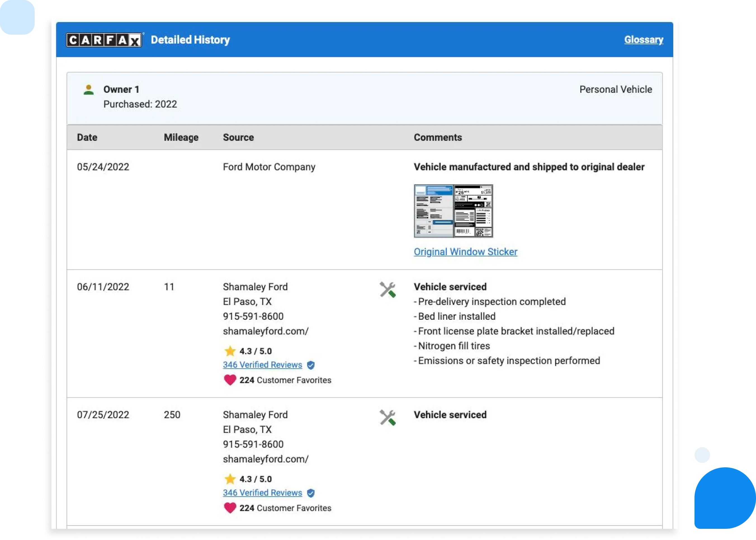Click heart favorites icon in 06/11/2022 entry
Viewport: 756px width, 540px height.
coord(230,380)
